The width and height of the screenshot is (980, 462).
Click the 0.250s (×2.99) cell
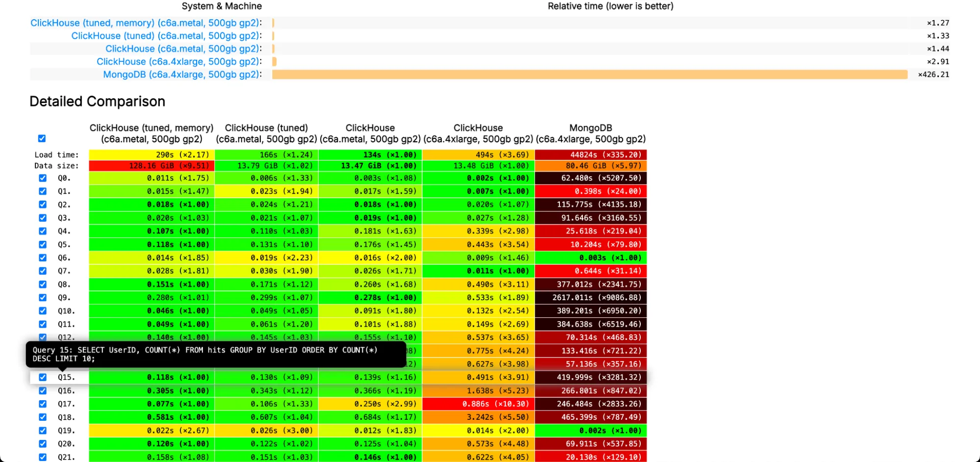pos(370,404)
